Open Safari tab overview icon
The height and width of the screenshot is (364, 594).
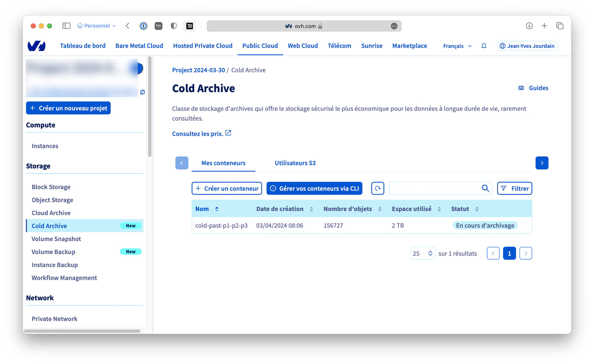[559, 26]
